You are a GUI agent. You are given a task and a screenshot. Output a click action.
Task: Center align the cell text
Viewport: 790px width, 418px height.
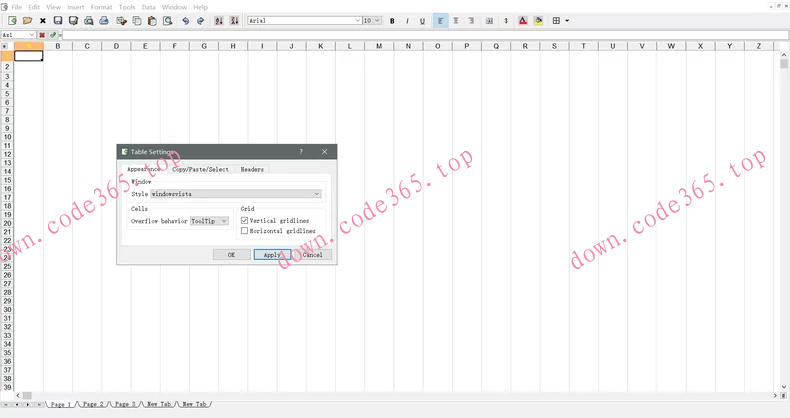456,21
